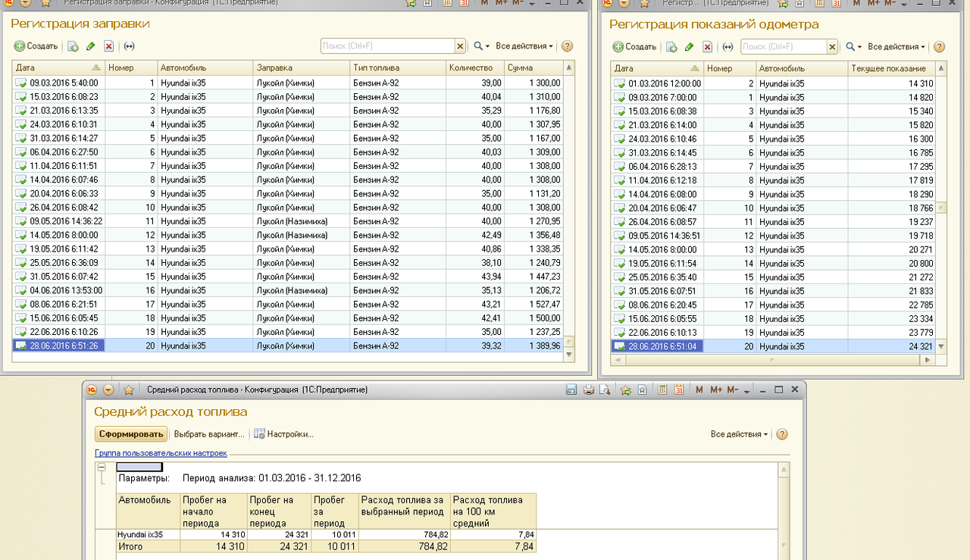
Task: Click print preview icon in report title bar
Action: (605, 389)
